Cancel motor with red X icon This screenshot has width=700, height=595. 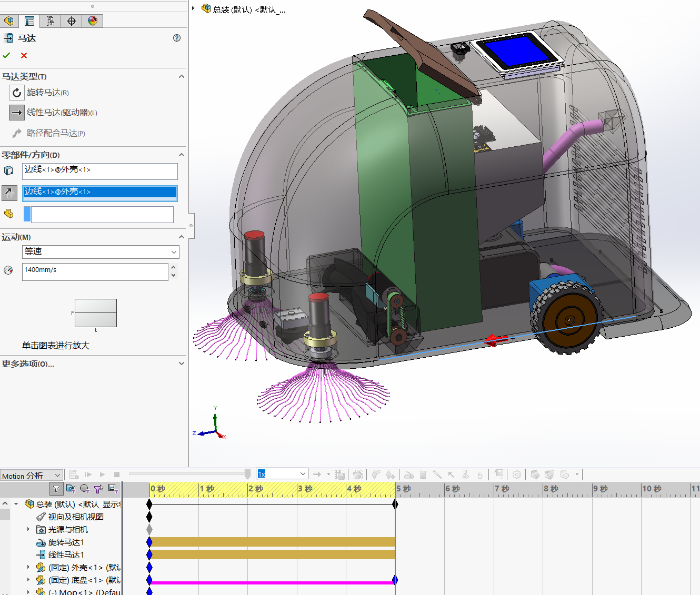click(x=24, y=55)
